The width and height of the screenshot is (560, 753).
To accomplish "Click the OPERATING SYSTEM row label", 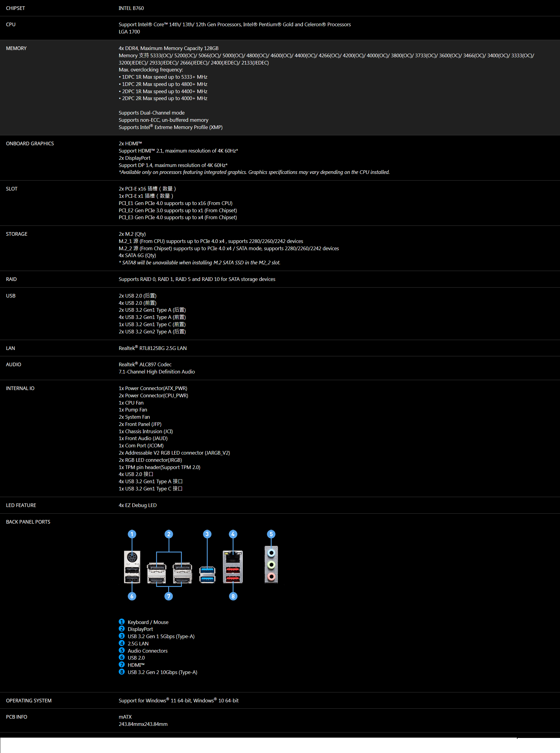I will click(29, 701).
